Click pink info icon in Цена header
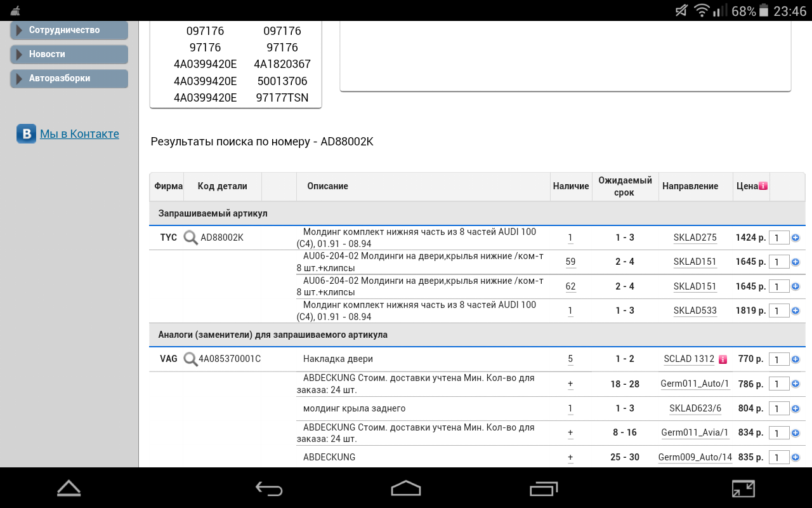 coord(763,186)
